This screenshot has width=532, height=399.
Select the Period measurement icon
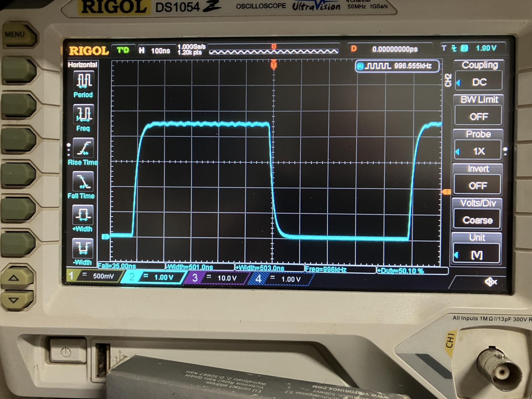tap(84, 81)
